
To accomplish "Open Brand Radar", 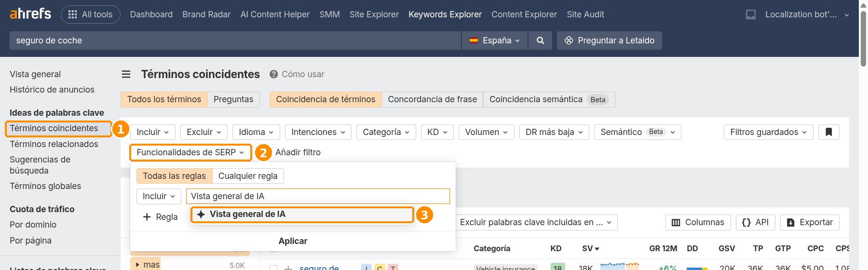I will [x=206, y=14].
